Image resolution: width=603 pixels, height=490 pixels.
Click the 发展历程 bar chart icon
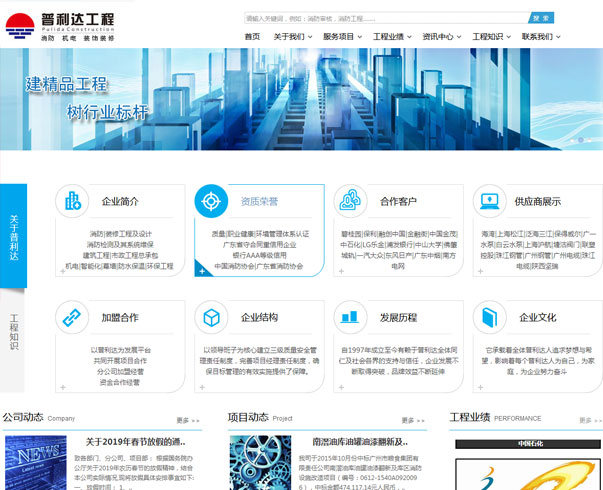pos(350,318)
